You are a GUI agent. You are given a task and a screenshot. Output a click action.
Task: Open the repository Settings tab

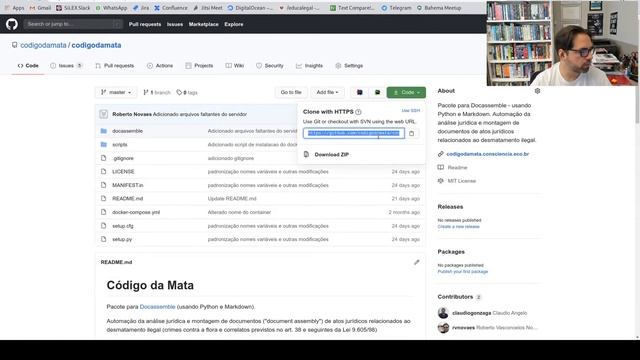click(349, 66)
